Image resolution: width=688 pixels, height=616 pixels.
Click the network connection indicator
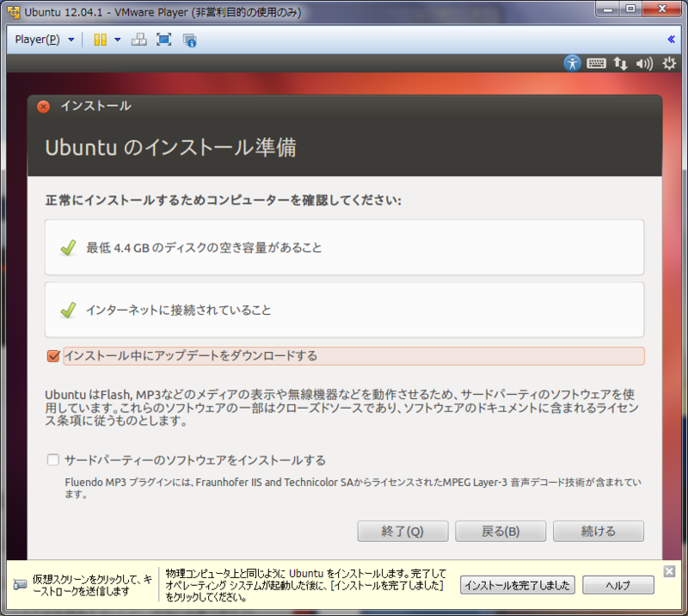click(620, 63)
